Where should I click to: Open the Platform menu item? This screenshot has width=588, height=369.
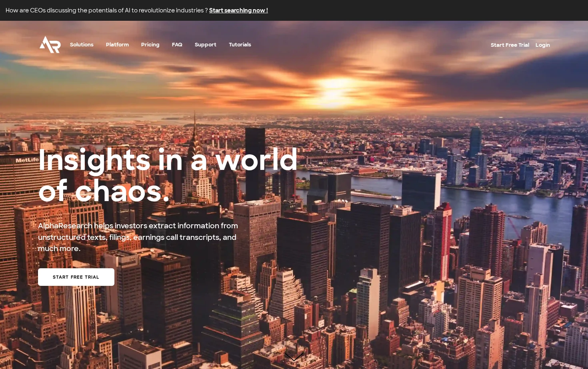(x=117, y=44)
